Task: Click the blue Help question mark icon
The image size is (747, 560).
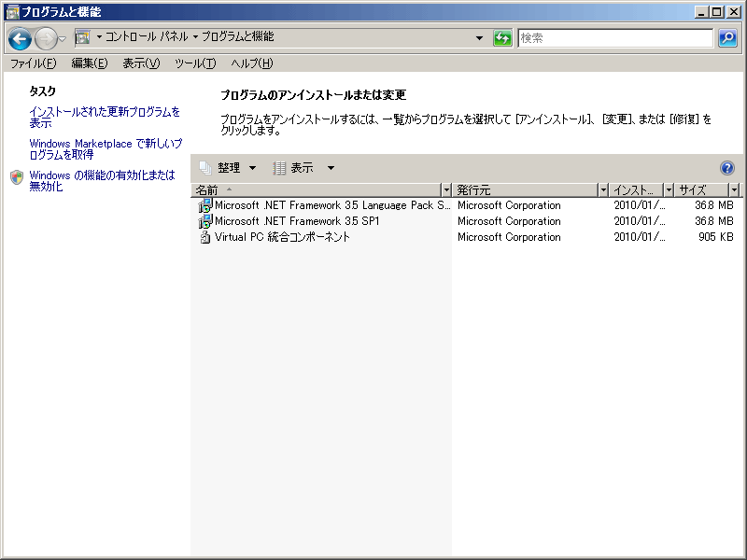Action: click(727, 168)
